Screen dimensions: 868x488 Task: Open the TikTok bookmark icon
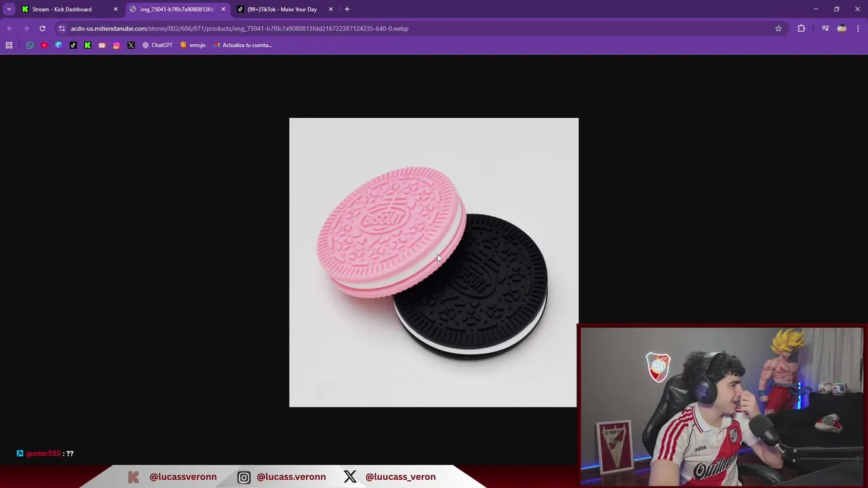[73, 45]
